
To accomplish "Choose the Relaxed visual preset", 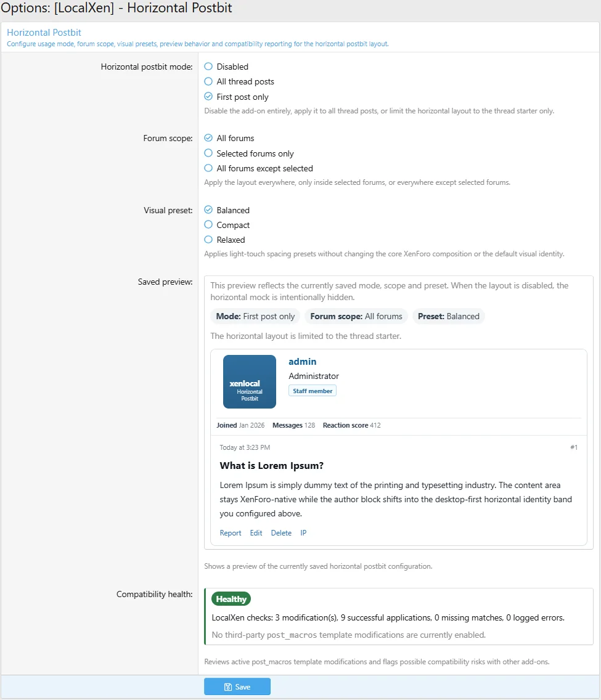I will pyautogui.click(x=208, y=240).
